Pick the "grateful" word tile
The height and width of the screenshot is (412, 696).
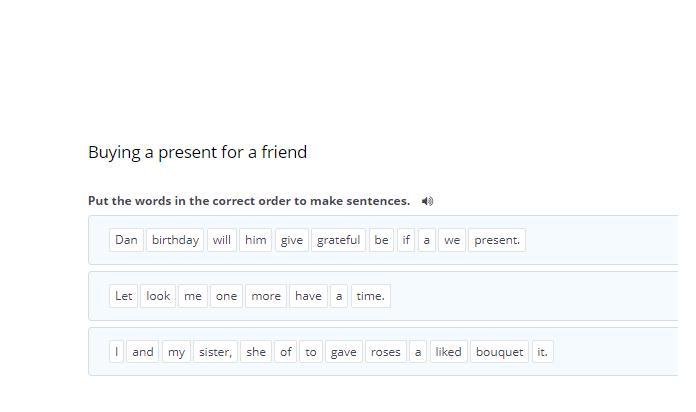tap(338, 240)
